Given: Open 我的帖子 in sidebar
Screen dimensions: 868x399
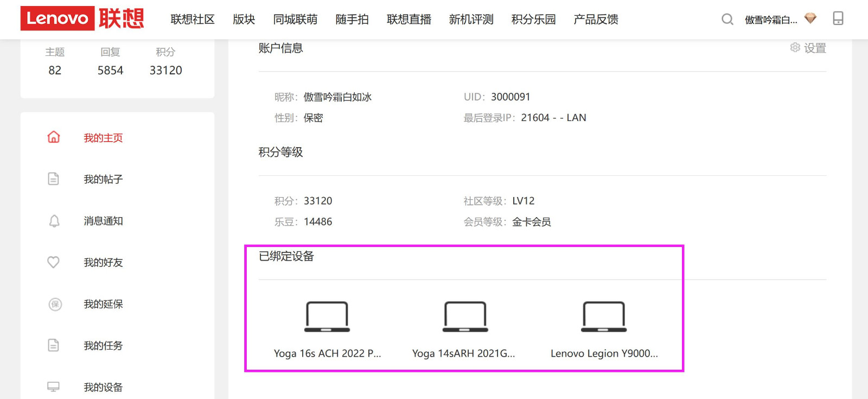Looking at the screenshot, I should 103,179.
